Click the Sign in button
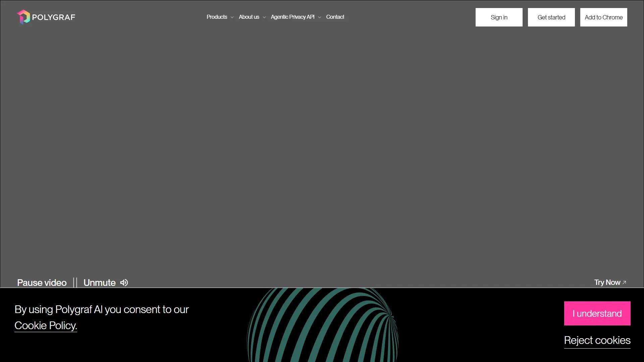 (x=499, y=17)
